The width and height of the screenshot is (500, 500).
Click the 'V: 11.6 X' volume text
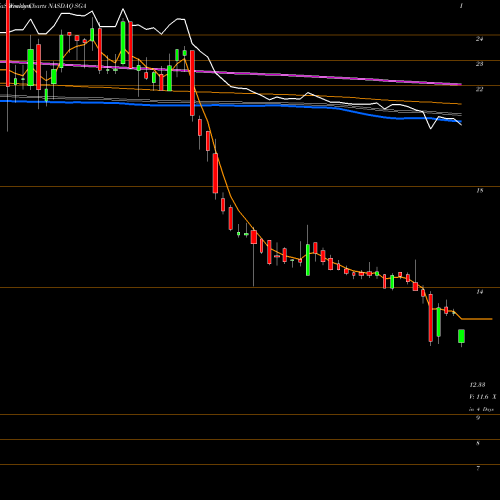point(483,397)
